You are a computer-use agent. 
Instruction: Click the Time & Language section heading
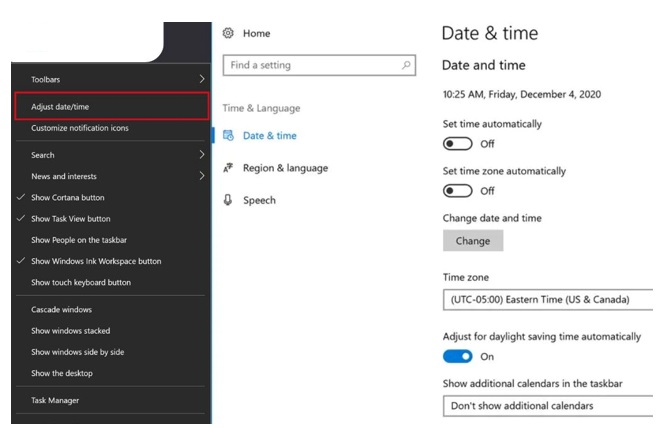[x=261, y=108]
